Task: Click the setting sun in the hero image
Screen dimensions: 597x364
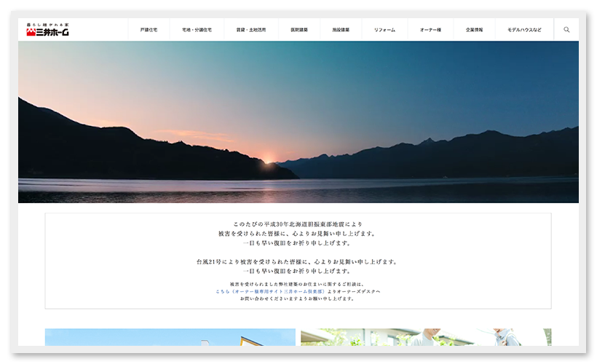Action: pos(267,160)
